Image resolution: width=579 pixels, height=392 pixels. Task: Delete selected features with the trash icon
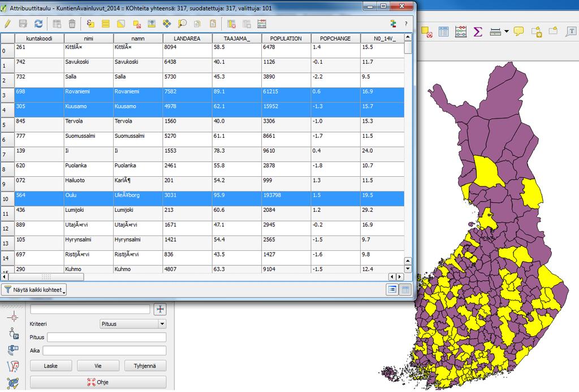coord(72,24)
